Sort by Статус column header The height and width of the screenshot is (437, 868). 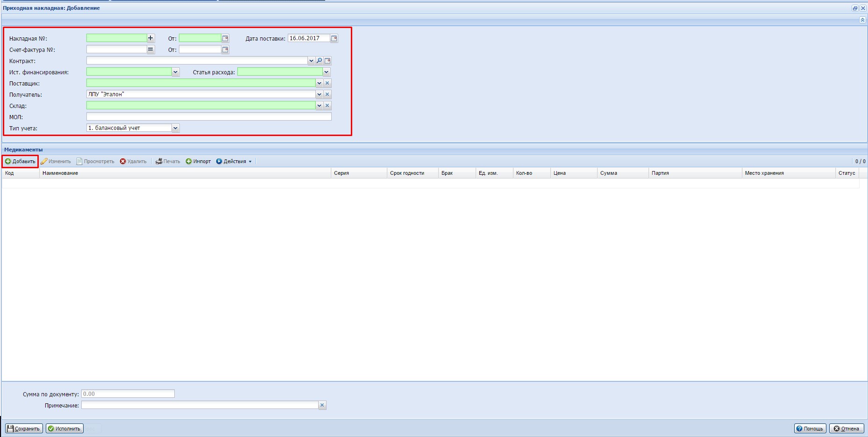847,173
